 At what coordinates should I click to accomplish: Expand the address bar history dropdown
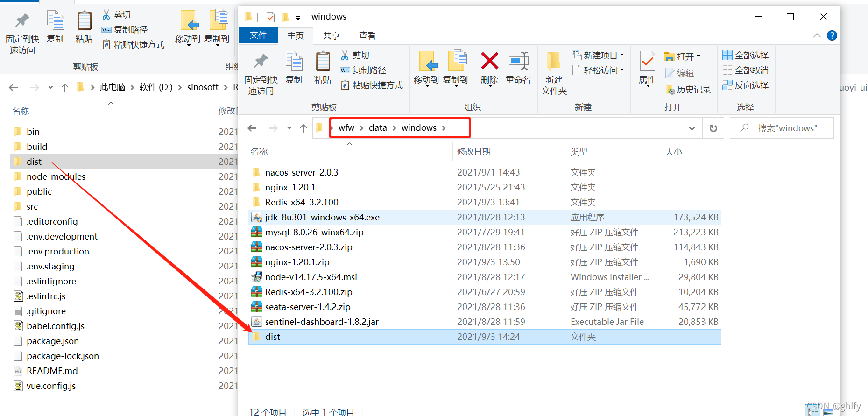[x=692, y=128]
